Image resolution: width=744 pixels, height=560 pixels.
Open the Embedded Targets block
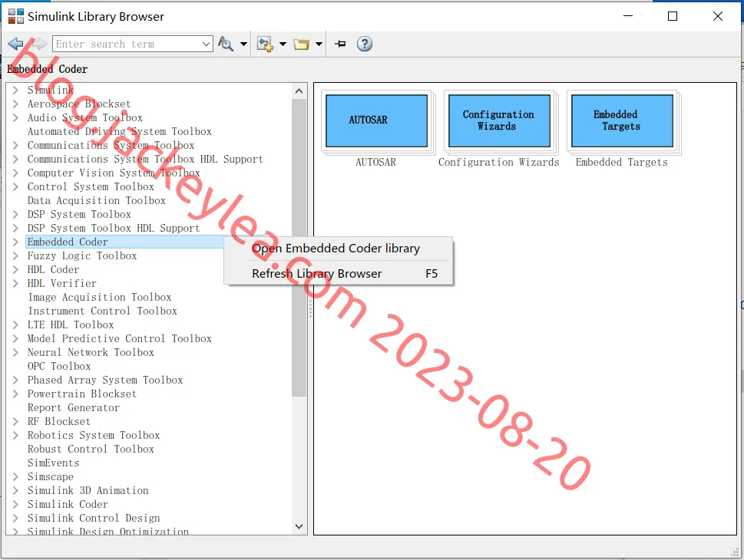[x=622, y=121]
